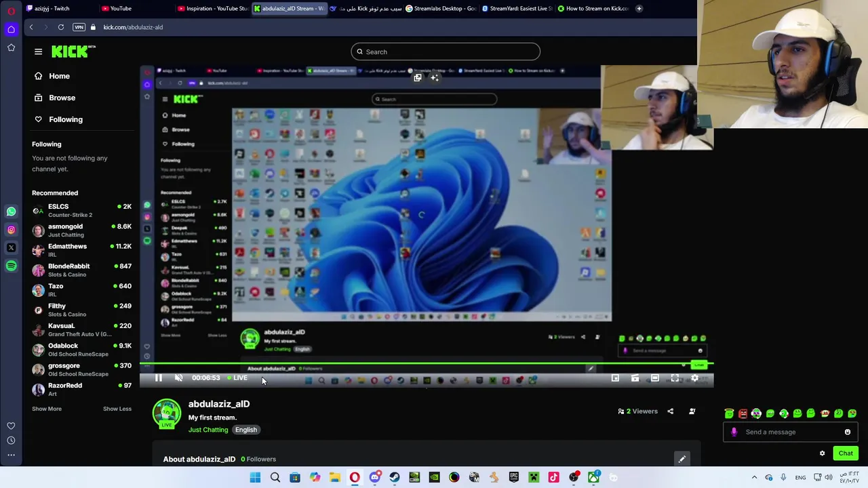Switch to StreamYard browser tab
The image size is (868, 488).
pos(517,8)
